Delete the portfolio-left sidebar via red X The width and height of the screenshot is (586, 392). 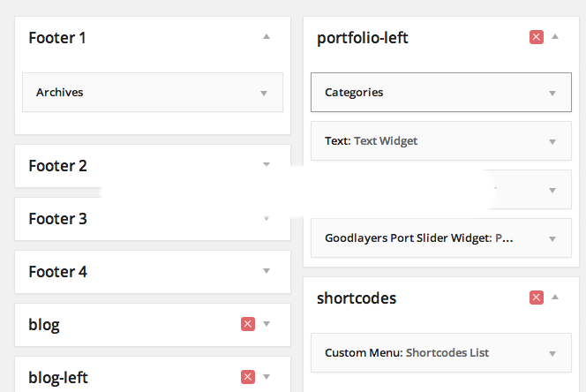[537, 37]
